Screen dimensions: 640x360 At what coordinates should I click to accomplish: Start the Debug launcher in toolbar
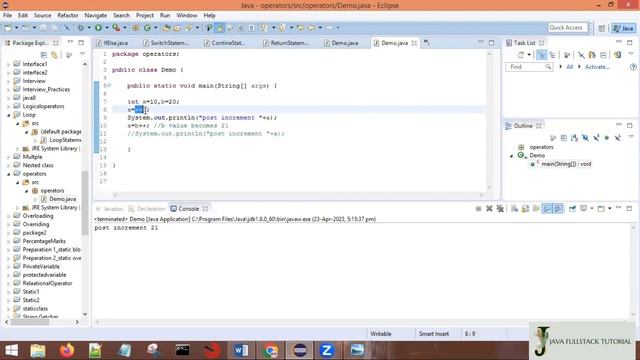click(81, 28)
